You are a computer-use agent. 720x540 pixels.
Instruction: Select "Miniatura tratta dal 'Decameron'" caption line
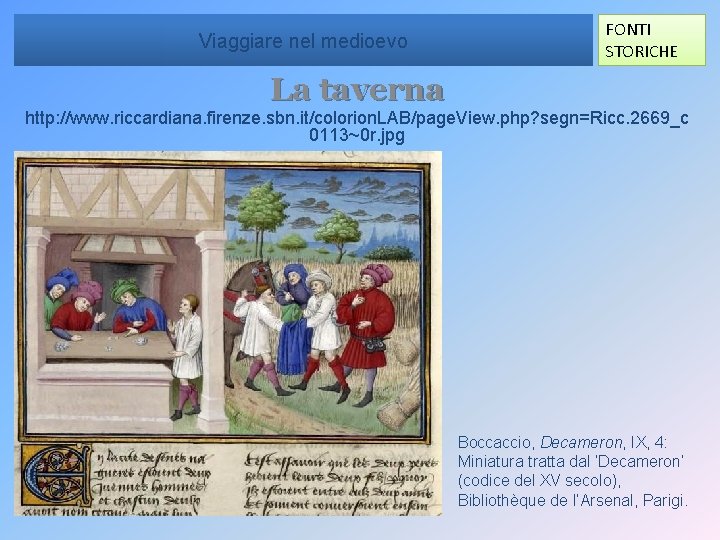[x=571, y=461]
